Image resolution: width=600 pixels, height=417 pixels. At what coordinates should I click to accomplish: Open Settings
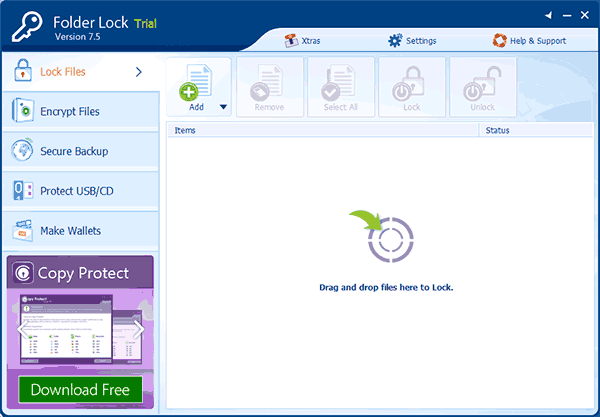(412, 41)
